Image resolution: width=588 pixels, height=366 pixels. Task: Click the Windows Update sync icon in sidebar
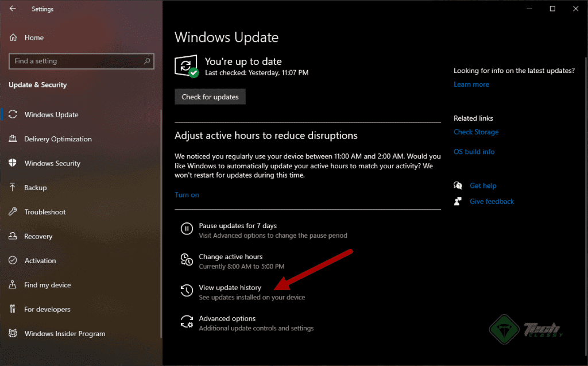click(x=13, y=114)
